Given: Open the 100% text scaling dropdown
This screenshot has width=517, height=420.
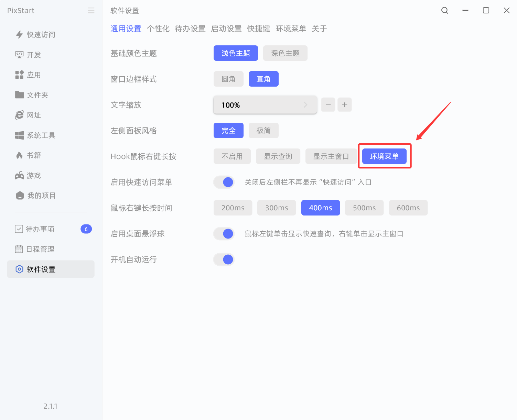Looking at the screenshot, I should (x=265, y=105).
